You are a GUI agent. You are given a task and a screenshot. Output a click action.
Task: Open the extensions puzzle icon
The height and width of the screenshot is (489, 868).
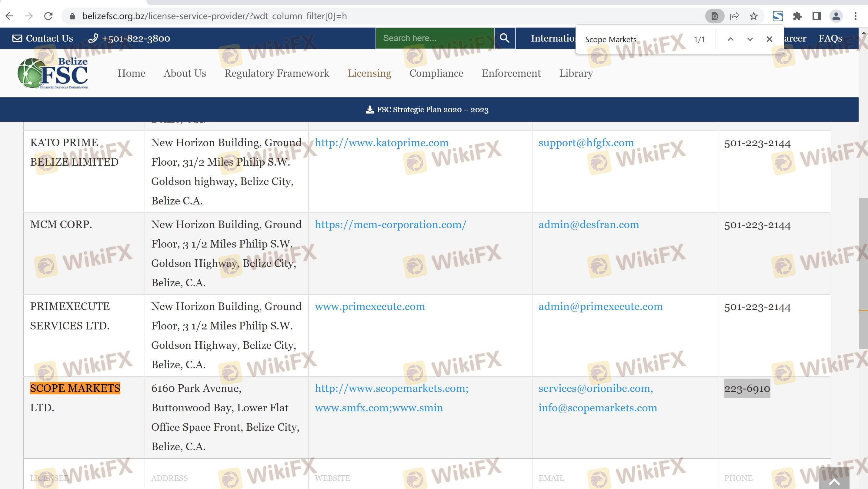[797, 16]
